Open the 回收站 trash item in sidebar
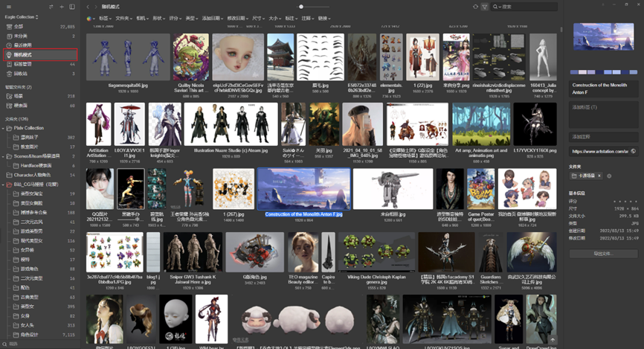The width and height of the screenshot is (644, 349). point(40,74)
